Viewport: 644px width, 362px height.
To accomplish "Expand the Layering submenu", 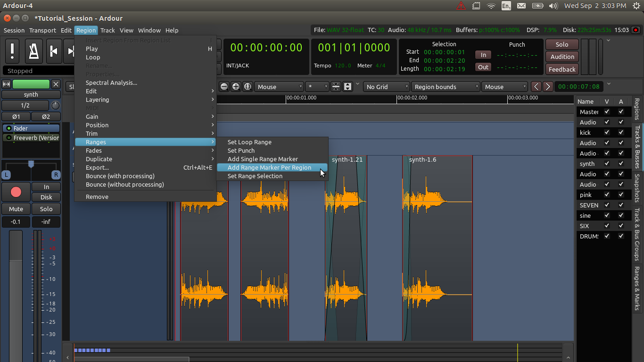I will [x=145, y=99].
